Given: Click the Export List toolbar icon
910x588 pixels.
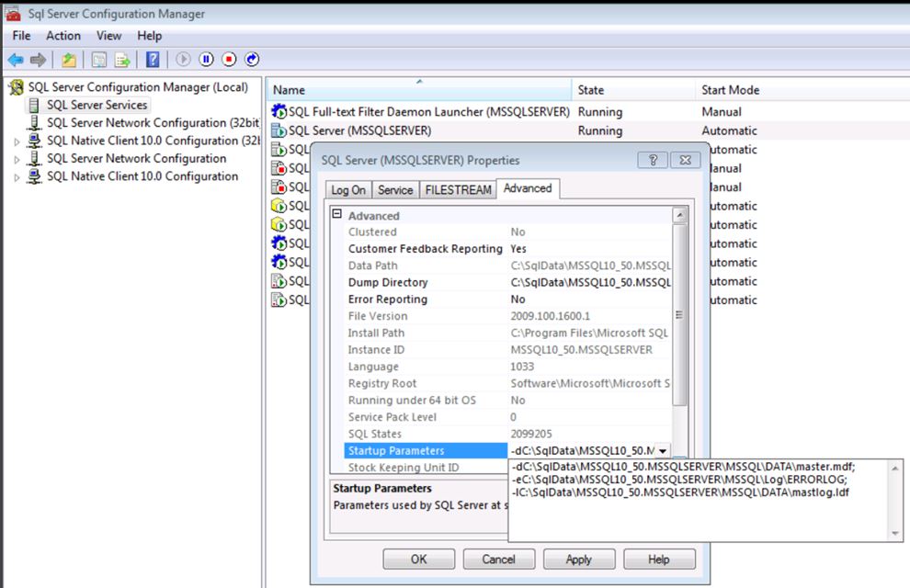Looking at the screenshot, I should coord(122,59).
